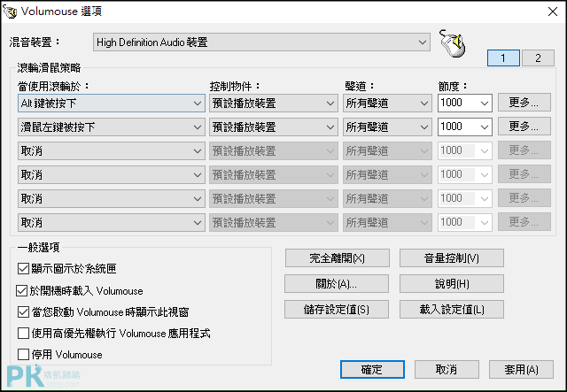The width and height of the screenshot is (567, 392).
Task: Click 更多... button in 滑鼠左鍵 row
Action: click(524, 126)
